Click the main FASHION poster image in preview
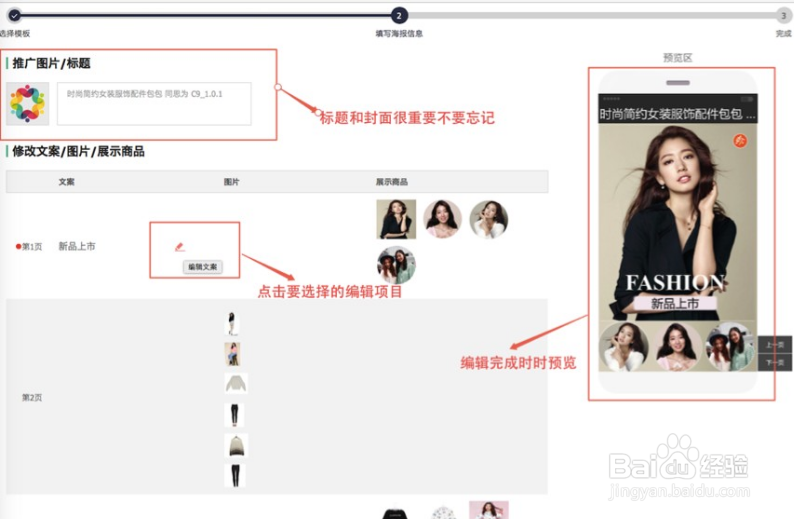This screenshot has height=519, width=794. coord(678,223)
